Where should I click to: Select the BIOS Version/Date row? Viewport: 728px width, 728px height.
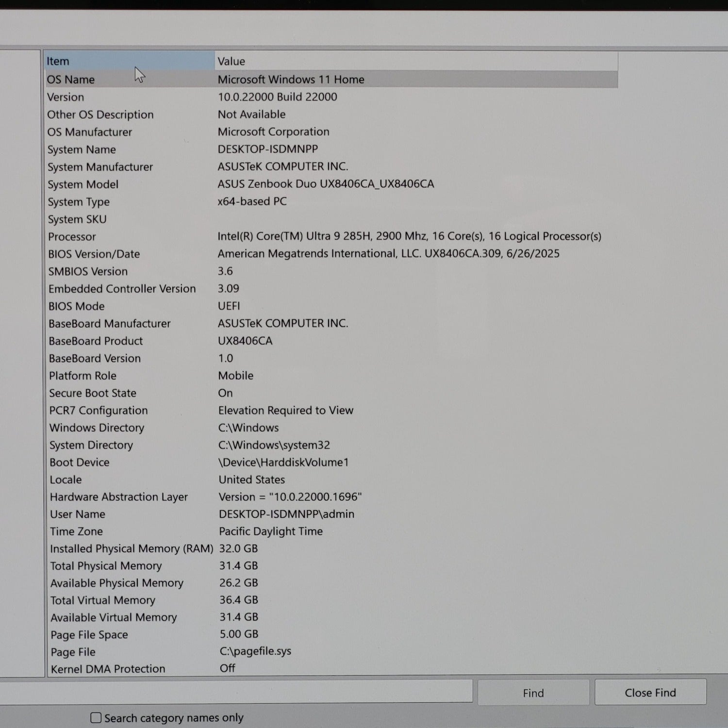[94, 254]
